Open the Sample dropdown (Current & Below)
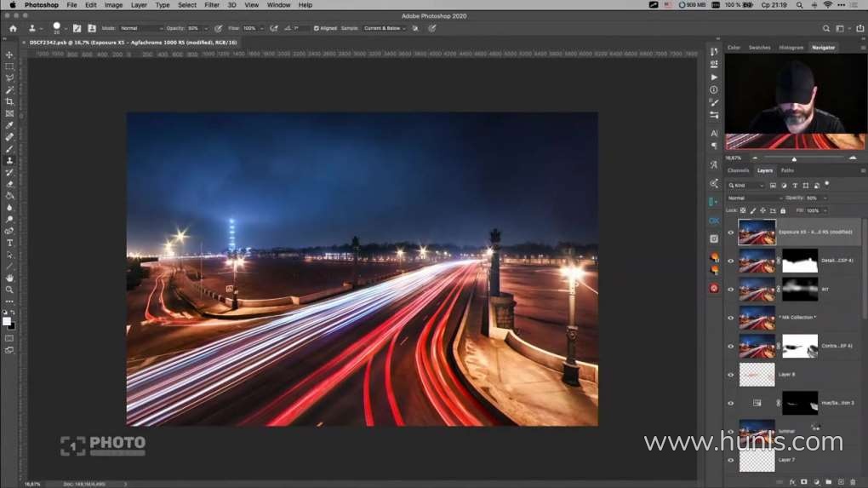Image resolution: width=868 pixels, height=488 pixels. click(x=385, y=28)
